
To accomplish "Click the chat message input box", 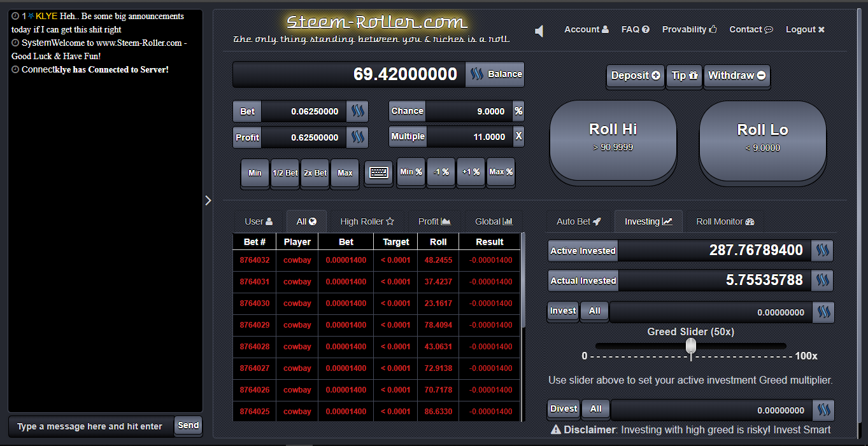I will (91, 426).
